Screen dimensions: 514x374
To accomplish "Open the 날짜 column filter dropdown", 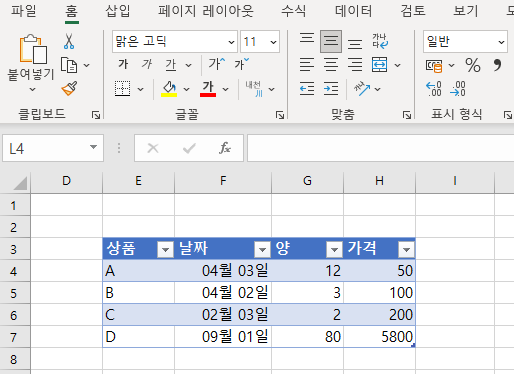I will pos(262,249).
